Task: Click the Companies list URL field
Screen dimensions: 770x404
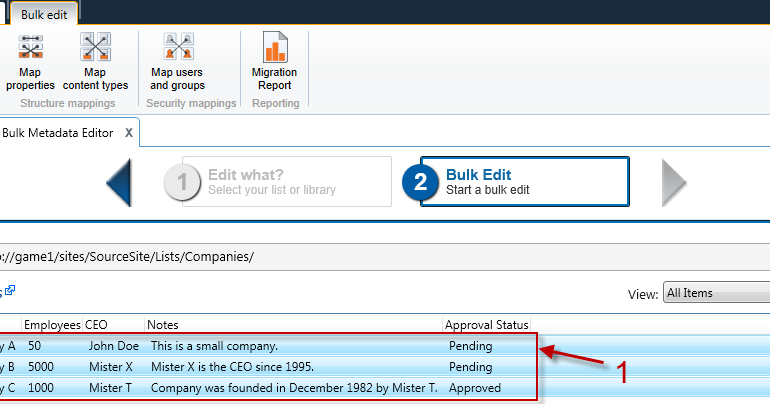Action: (x=300, y=256)
